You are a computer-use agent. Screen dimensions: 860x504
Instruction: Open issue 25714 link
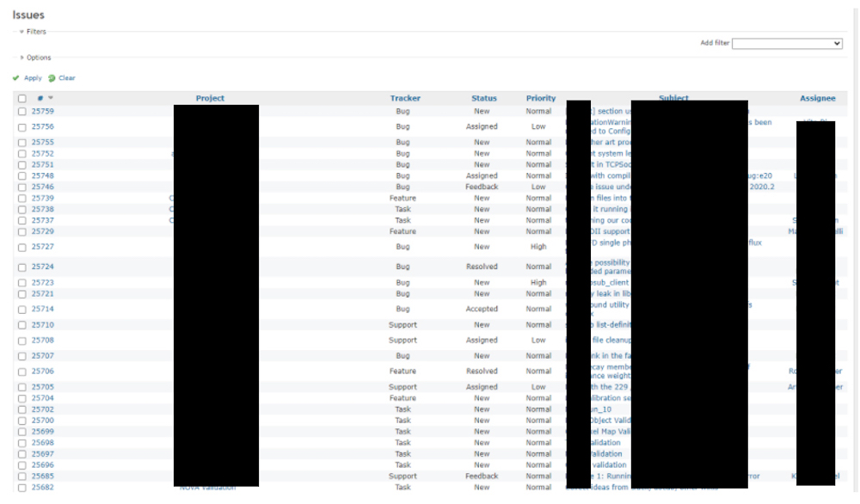click(x=43, y=310)
